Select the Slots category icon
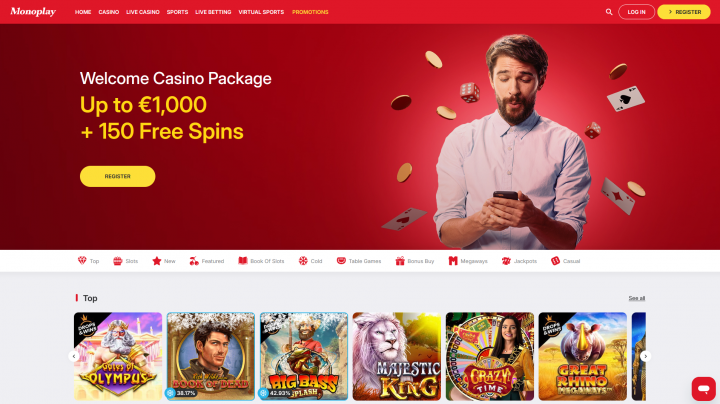 pos(118,261)
